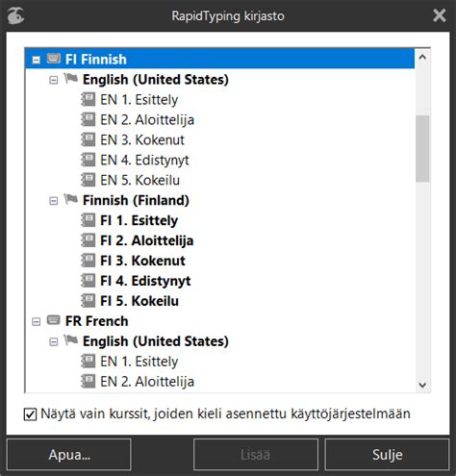Click the keyboard icon beside FR French
The width and height of the screenshot is (456, 476).
53,320
